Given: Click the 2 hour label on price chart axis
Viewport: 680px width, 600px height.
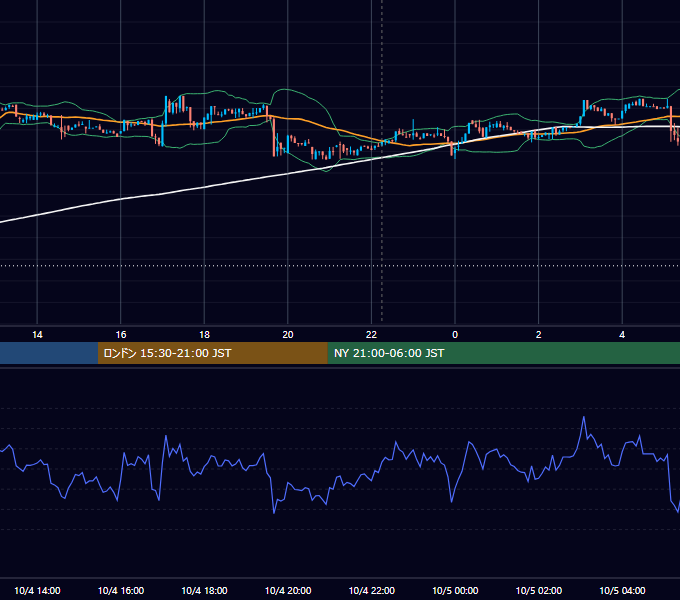Looking at the screenshot, I should pyautogui.click(x=539, y=335).
